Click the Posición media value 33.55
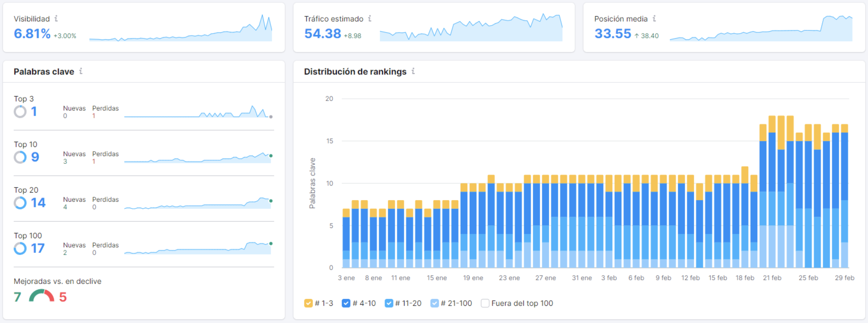This screenshot has height=323, width=868. [613, 34]
